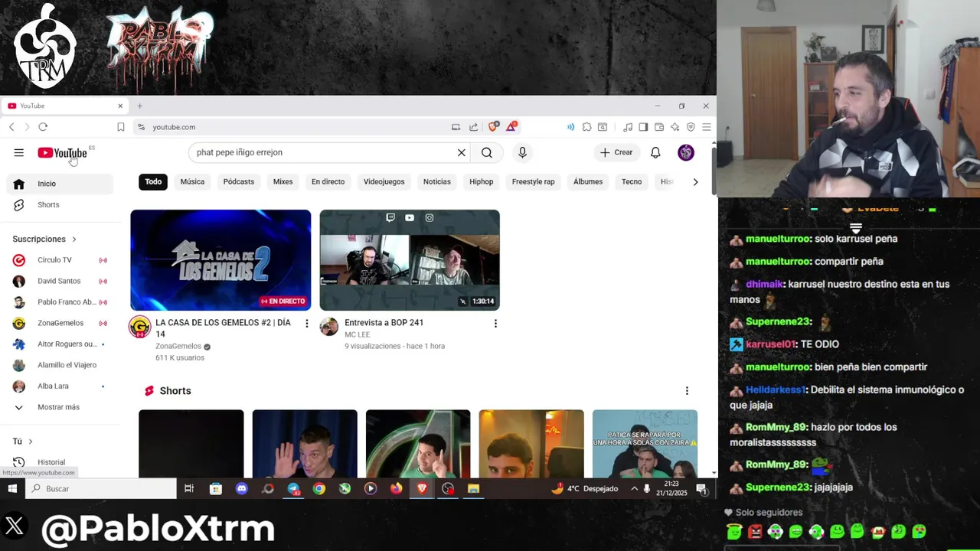The image size is (980, 551).
Task: Expand the Tú section chevron
Action: [x=30, y=442]
